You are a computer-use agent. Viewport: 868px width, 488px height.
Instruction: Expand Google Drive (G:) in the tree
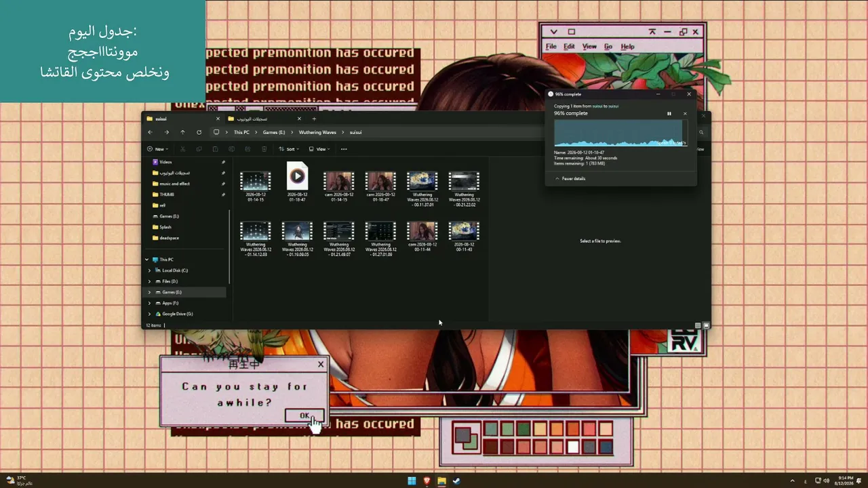(x=150, y=314)
